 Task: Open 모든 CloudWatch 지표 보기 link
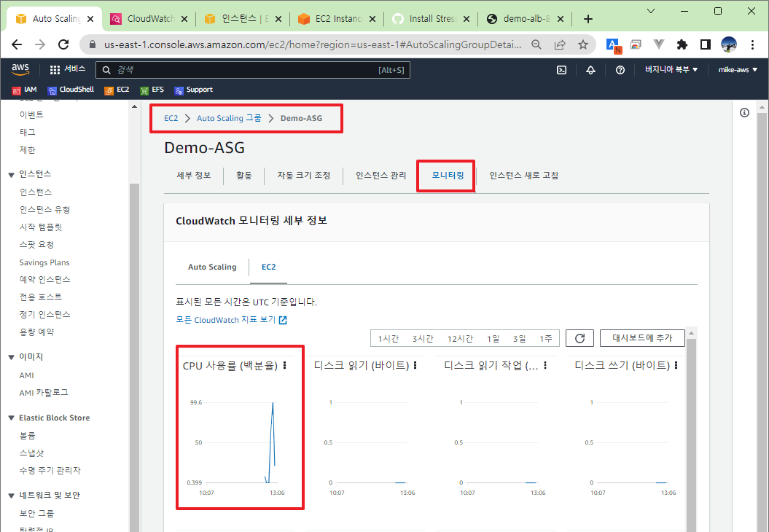(x=232, y=320)
